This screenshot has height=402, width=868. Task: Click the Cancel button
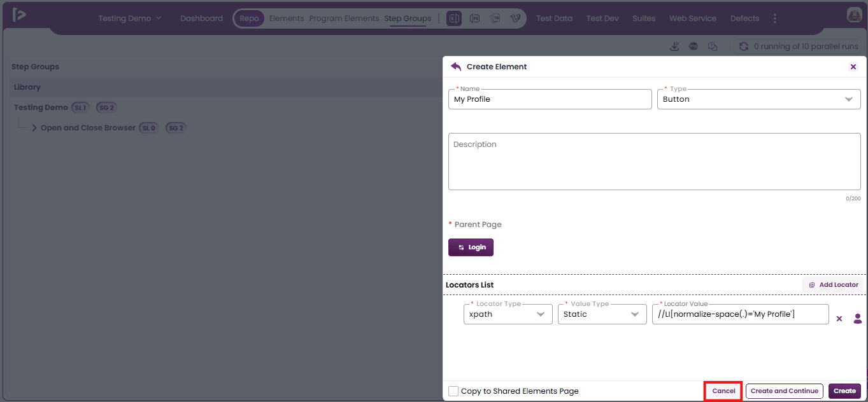[x=723, y=391]
